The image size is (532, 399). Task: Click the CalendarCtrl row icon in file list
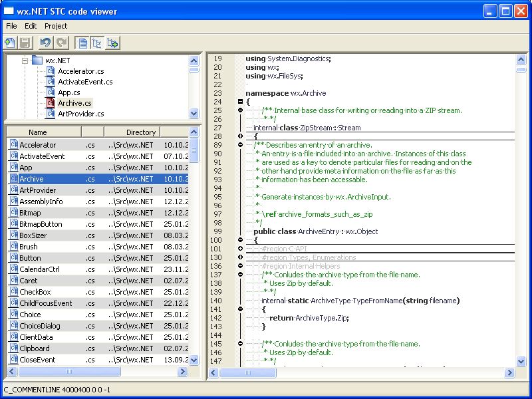coord(14,269)
